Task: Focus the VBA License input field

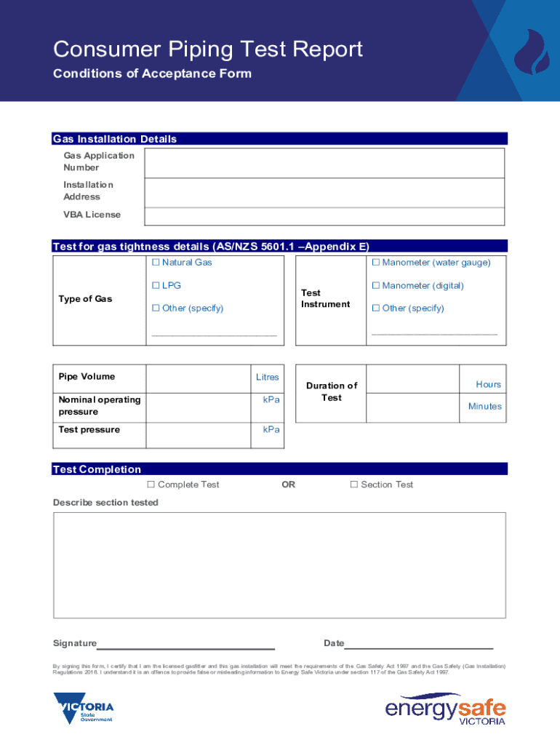Action: point(324,216)
